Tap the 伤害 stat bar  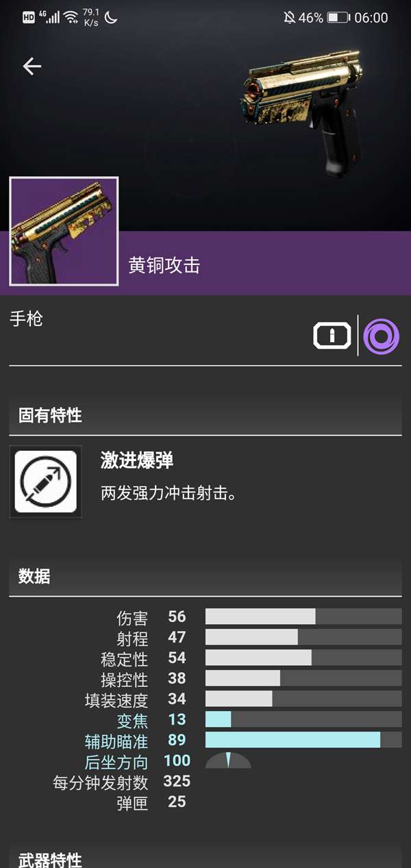303,617
